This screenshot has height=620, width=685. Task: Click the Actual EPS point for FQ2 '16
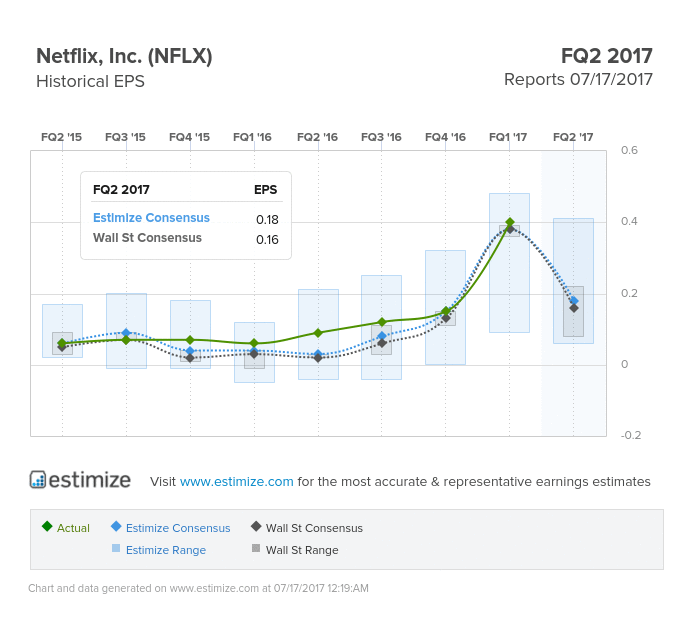coord(318,333)
